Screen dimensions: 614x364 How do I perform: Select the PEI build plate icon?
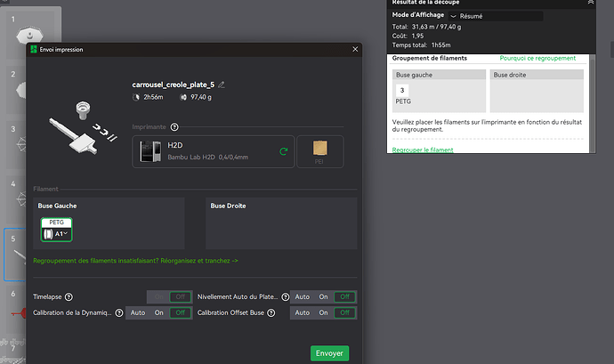coord(320,151)
